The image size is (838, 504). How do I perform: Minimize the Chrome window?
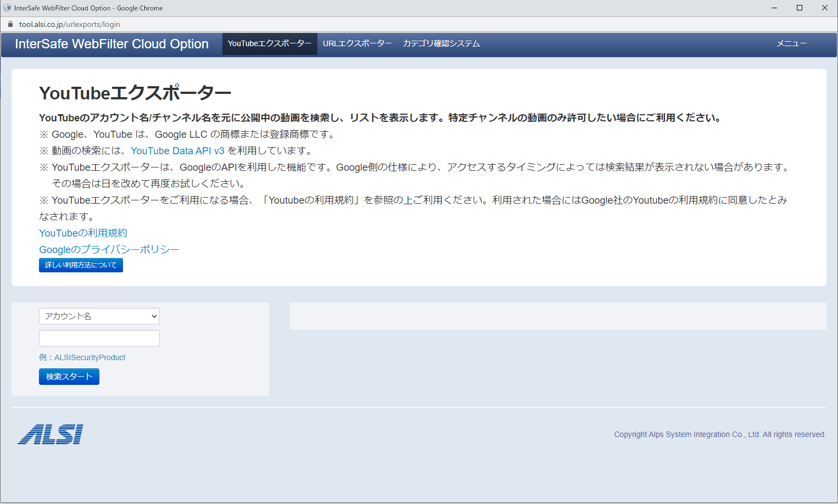pyautogui.click(x=774, y=8)
